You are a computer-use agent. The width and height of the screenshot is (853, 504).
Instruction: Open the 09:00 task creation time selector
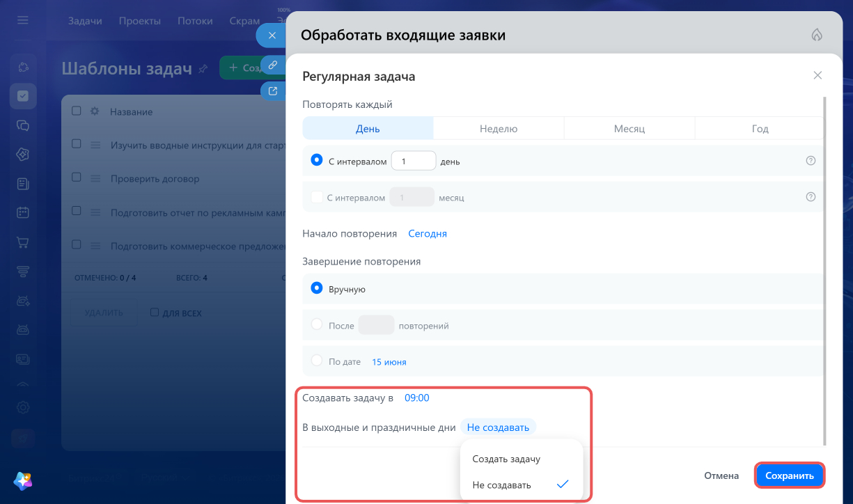[417, 398]
